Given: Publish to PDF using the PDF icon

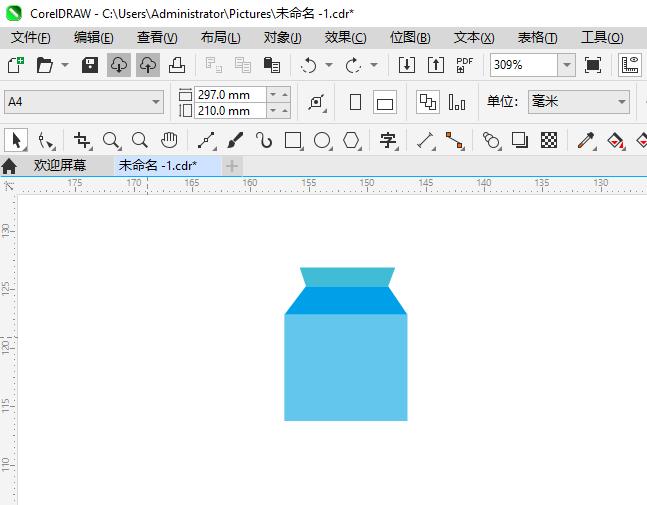Looking at the screenshot, I should click(465, 65).
